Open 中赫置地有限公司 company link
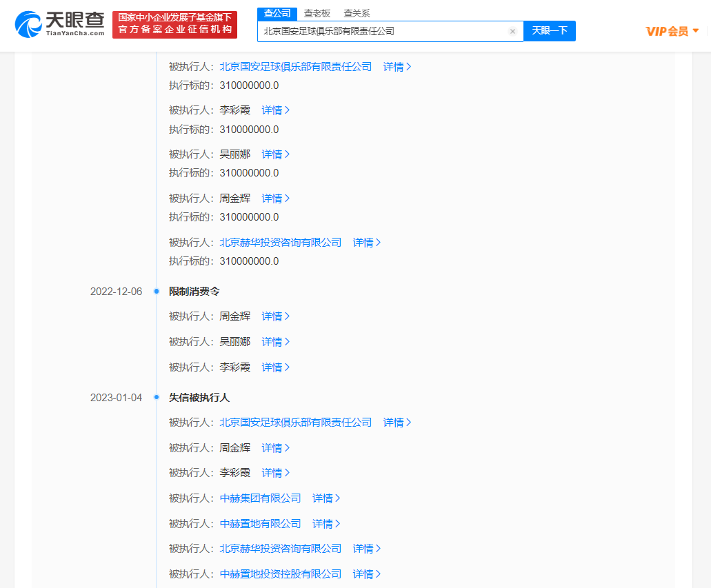 click(260, 524)
